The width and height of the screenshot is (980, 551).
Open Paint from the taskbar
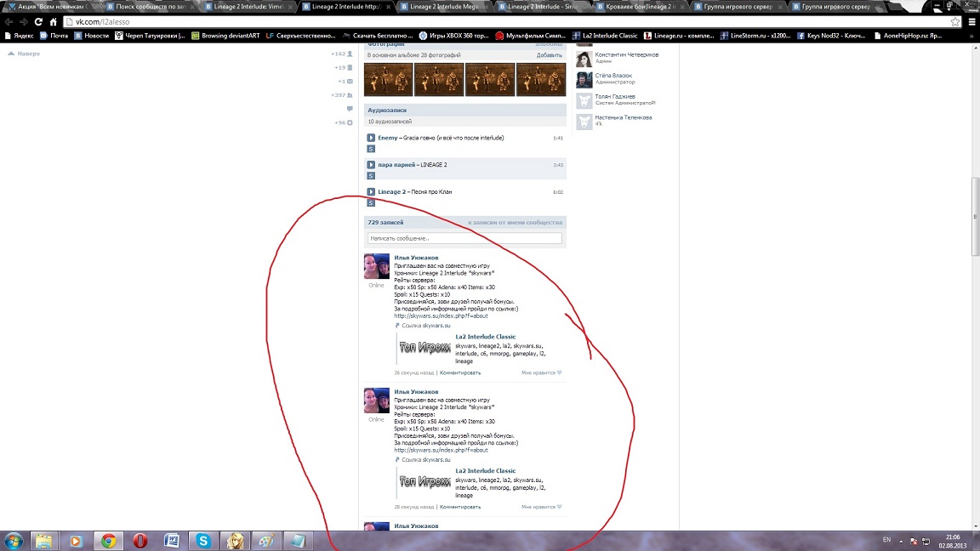266,541
